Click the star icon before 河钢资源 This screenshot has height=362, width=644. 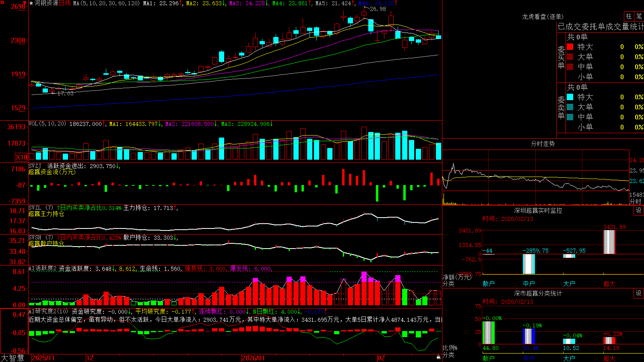pyautogui.click(x=31, y=3)
